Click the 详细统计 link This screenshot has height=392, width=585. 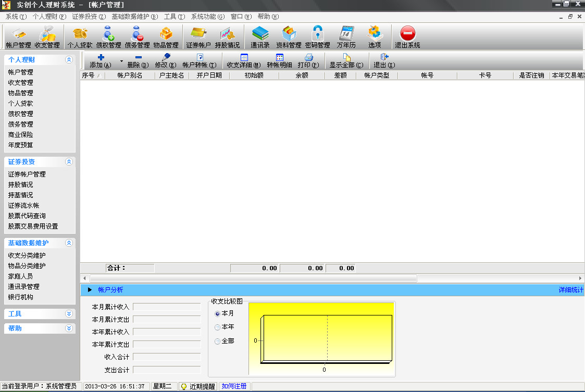(571, 290)
